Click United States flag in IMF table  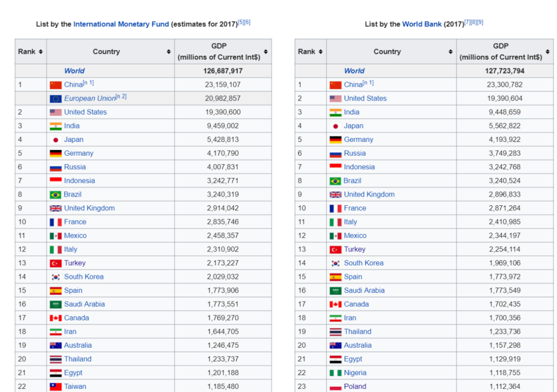(x=55, y=112)
